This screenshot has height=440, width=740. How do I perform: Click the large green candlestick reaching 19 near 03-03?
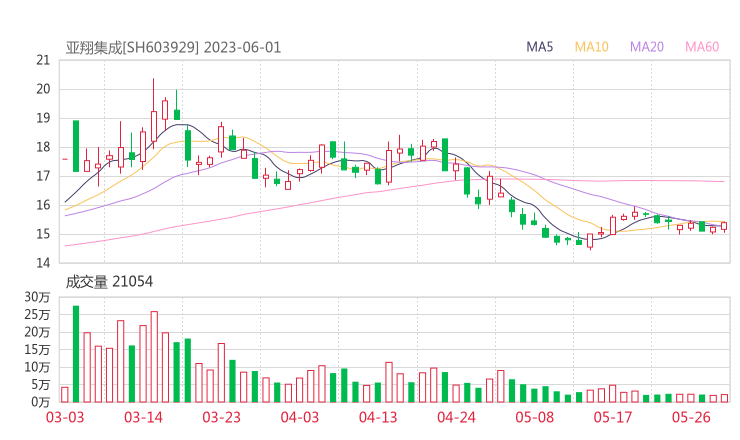(76, 146)
